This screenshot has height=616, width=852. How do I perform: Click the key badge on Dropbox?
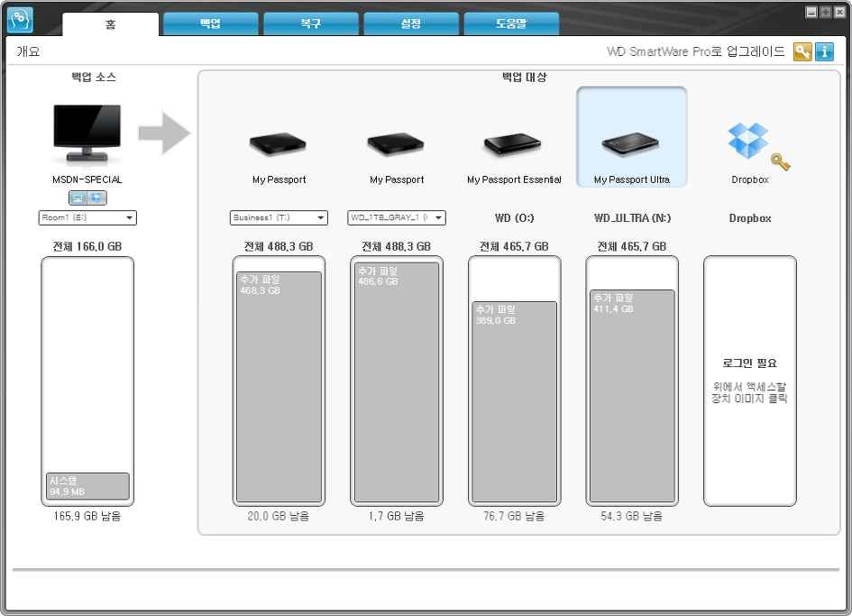click(x=781, y=161)
